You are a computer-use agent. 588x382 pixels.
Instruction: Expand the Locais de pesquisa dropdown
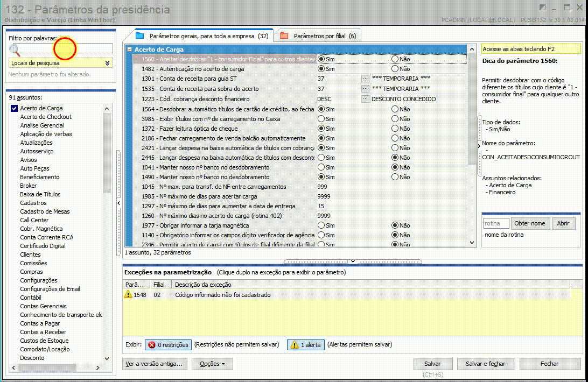click(x=107, y=63)
